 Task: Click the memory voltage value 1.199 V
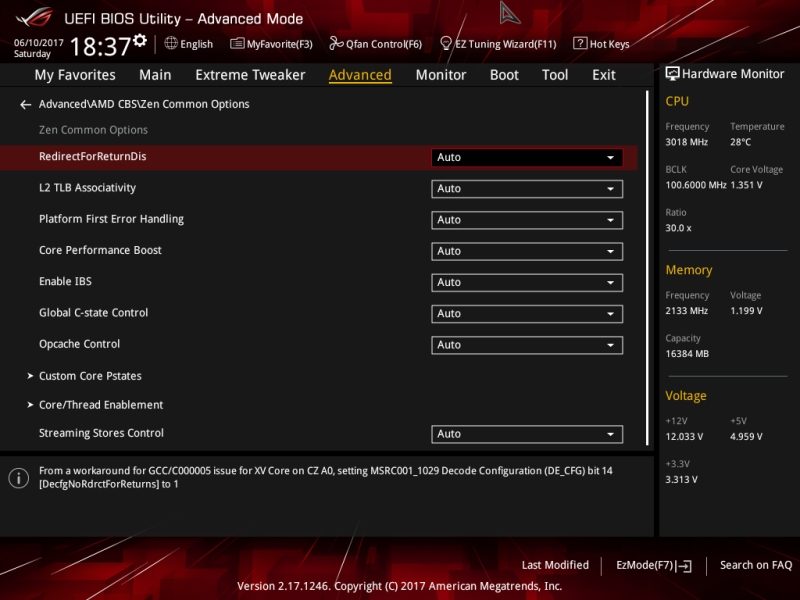[746, 311]
